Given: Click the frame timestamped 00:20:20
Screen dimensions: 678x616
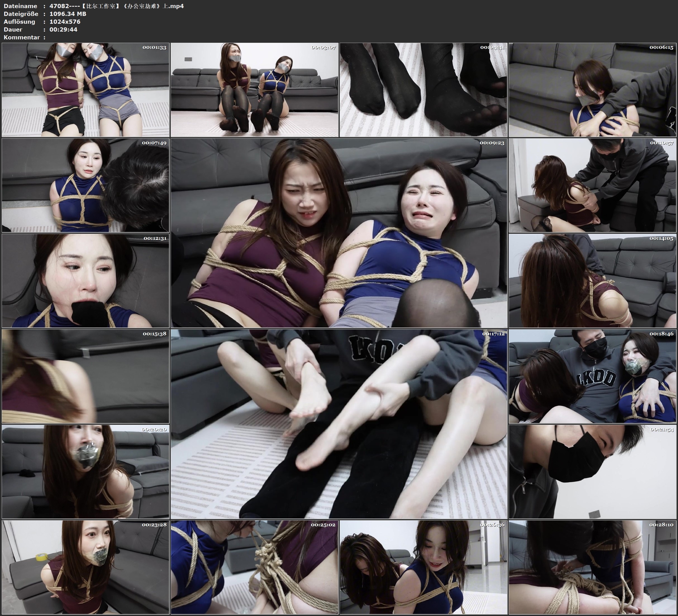Looking at the screenshot, I should point(85,472).
